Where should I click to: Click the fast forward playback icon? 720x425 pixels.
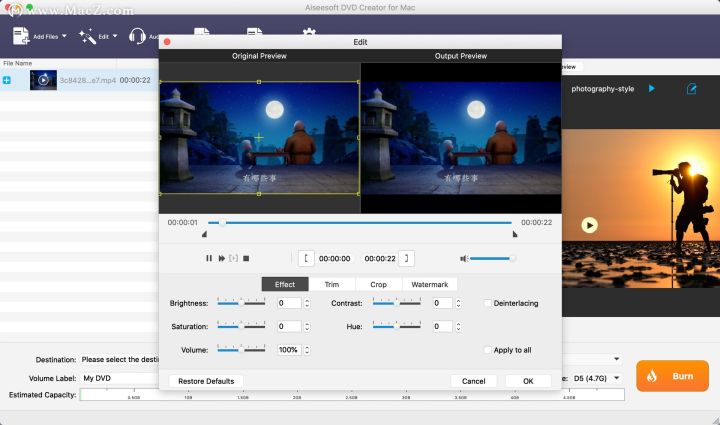pos(222,258)
